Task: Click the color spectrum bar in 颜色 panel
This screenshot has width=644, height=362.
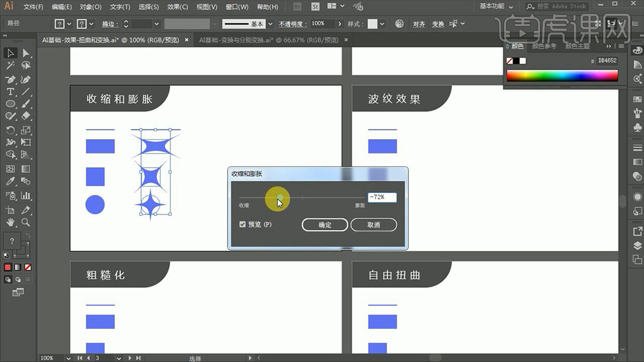Action: 561,75
